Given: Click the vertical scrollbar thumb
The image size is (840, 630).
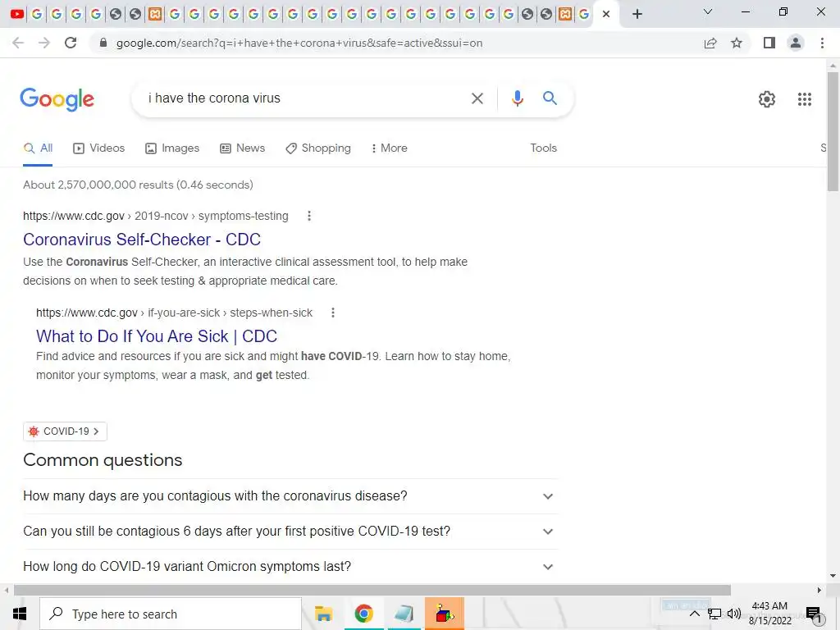Looking at the screenshot, I should click(x=833, y=131).
